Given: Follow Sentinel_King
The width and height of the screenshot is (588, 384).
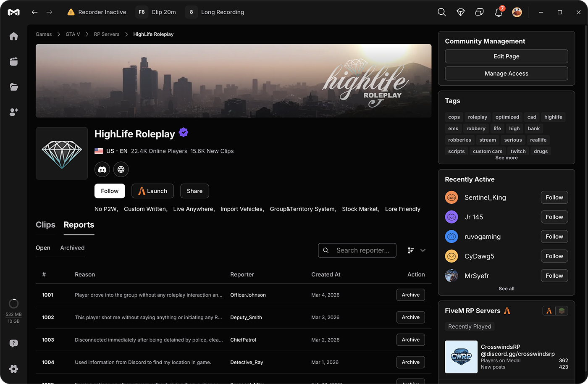Looking at the screenshot, I should [x=554, y=197].
